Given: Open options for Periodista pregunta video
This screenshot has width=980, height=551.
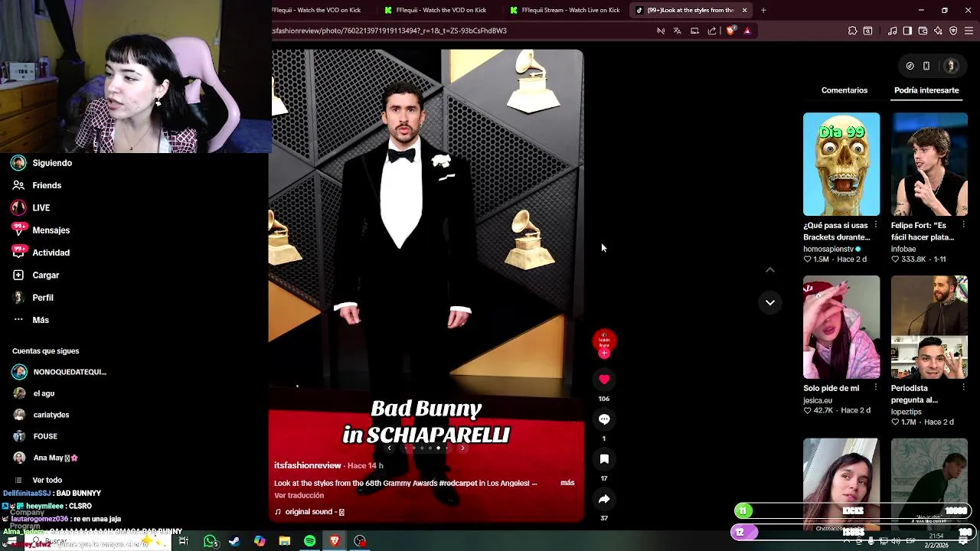Looking at the screenshot, I should coord(963,387).
